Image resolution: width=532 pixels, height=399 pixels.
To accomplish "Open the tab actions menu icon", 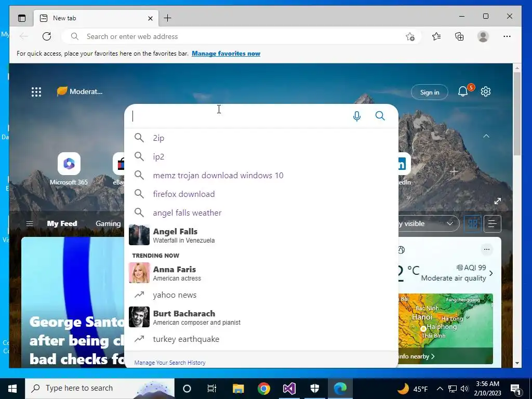I will point(22,18).
